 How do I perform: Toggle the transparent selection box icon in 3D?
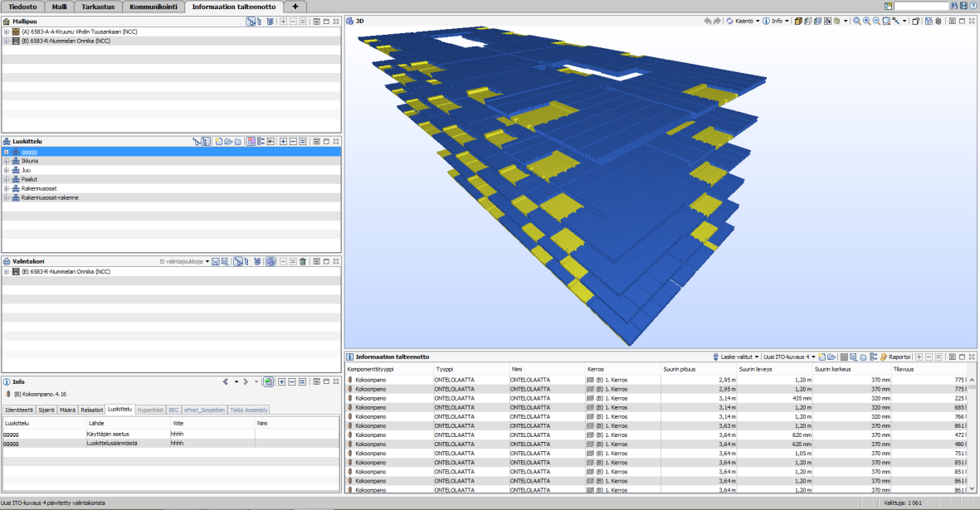pyautogui.click(x=827, y=22)
